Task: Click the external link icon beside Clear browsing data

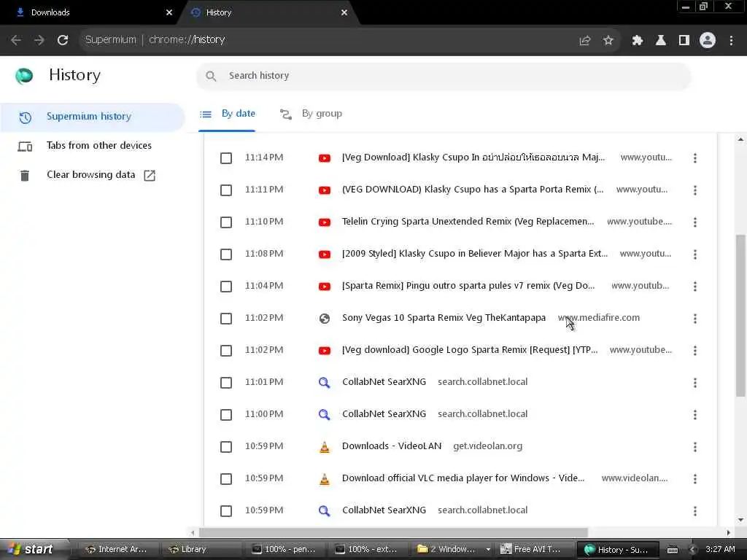Action: 150,175
